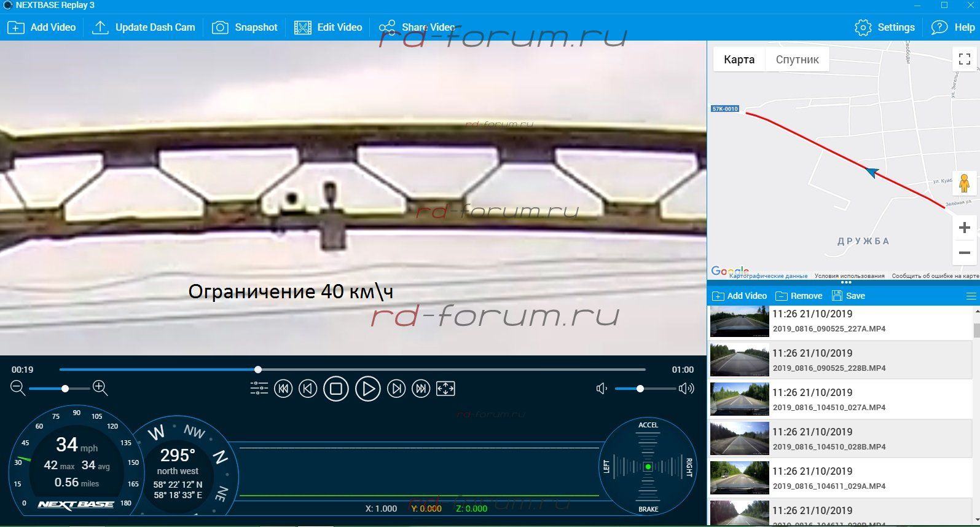
Task: Open the playlist hamburger menu
Action: tap(971, 296)
